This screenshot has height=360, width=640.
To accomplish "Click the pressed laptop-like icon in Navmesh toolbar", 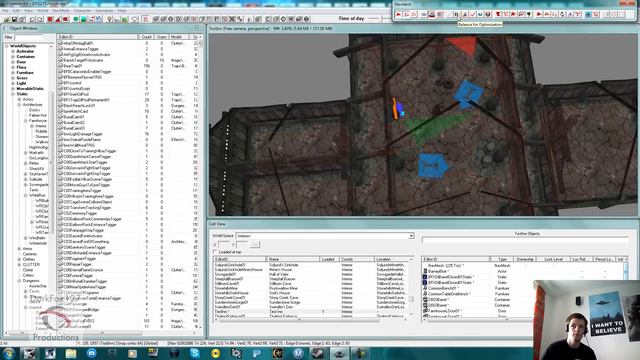I will (x=432, y=15).
